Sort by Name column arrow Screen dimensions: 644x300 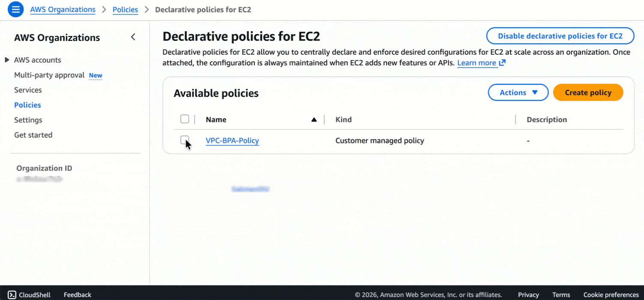pos(314,120)
